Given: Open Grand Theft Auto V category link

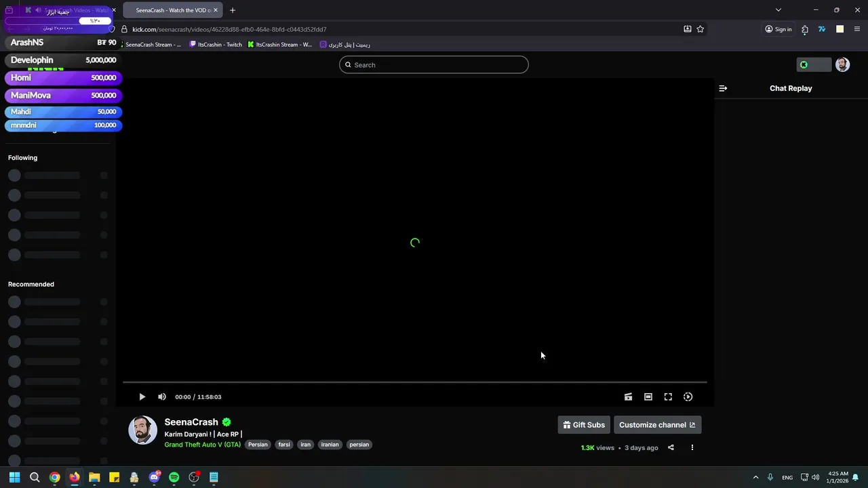Looking at the screenshot, I should pyautogui.click(x=202, y=445).
